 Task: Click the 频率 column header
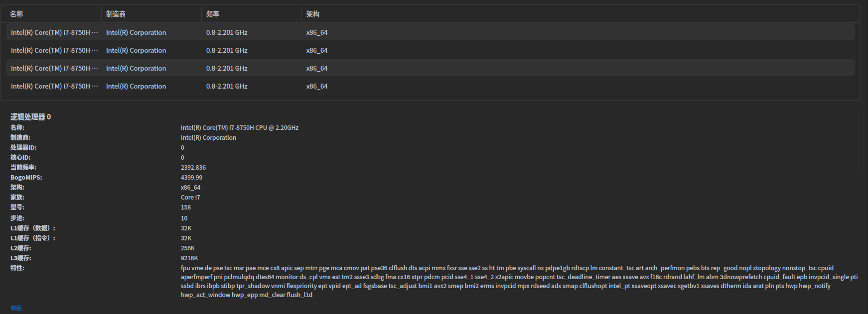coord(213,14)
